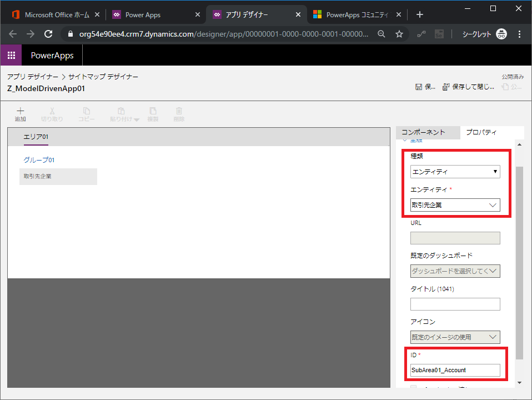The image size is (532, 400).
Task: Open the zoom magnifier in the address bar
Action: point(382,34)
